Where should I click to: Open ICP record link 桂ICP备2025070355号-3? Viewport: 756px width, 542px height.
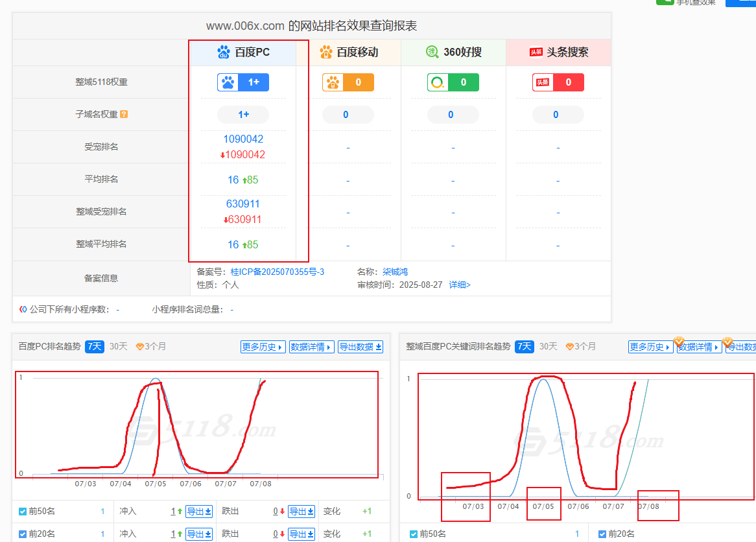278,272
